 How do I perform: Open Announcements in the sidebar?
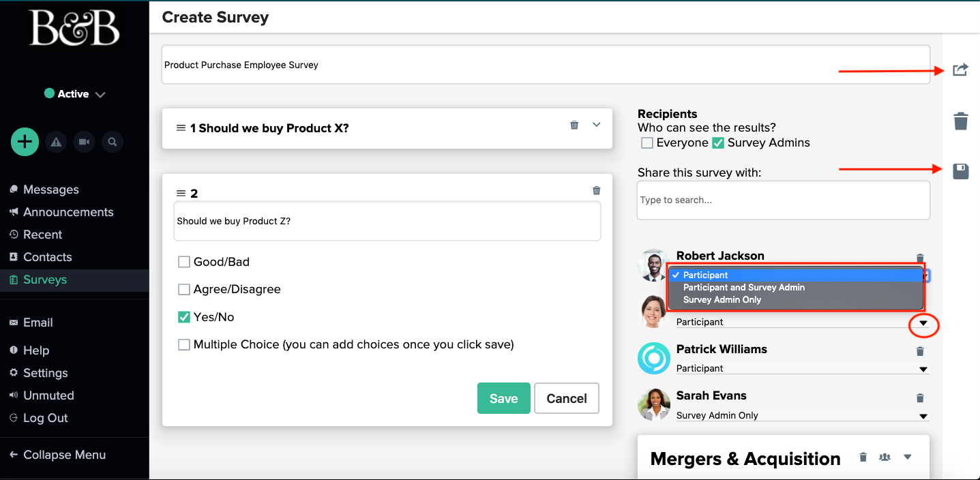[x=68, y=212]
